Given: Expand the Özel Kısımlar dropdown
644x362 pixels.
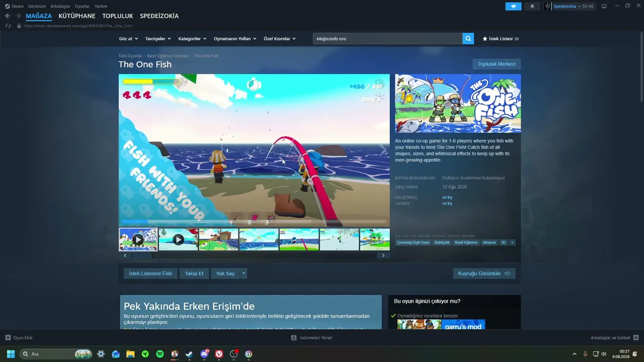Looking at the screenshot, I should 280,39.
